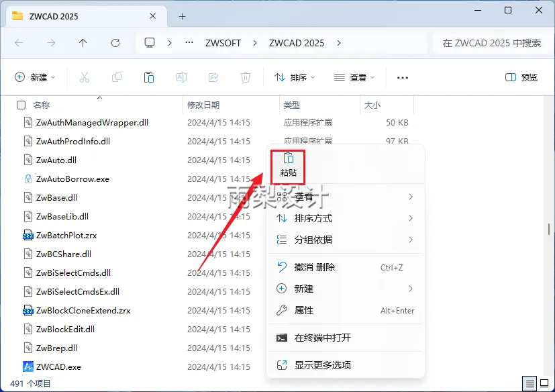
Task: Switch to large icons view in status bar
Action: pos(544,383)
